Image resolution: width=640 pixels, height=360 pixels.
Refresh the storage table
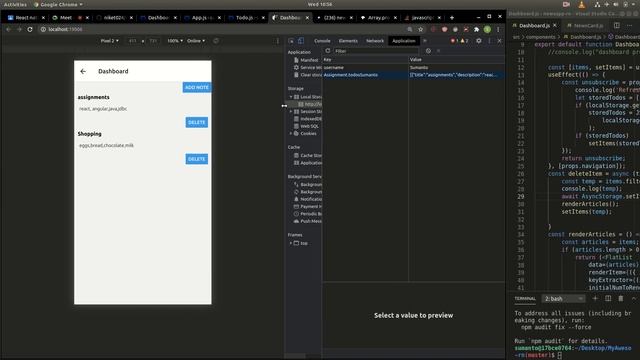(328, 51)
